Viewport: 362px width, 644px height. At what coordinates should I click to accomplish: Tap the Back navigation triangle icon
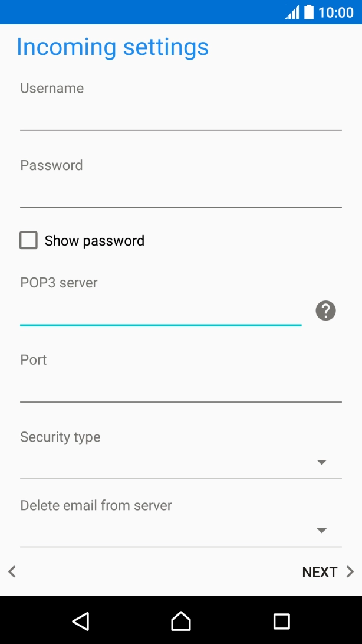tap(80, 622)
